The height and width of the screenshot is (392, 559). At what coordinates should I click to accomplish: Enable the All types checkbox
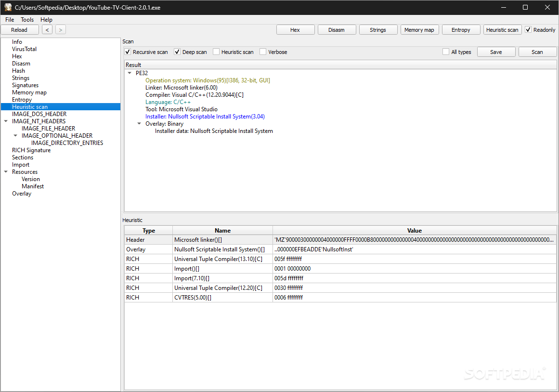[x=446, y=52]
